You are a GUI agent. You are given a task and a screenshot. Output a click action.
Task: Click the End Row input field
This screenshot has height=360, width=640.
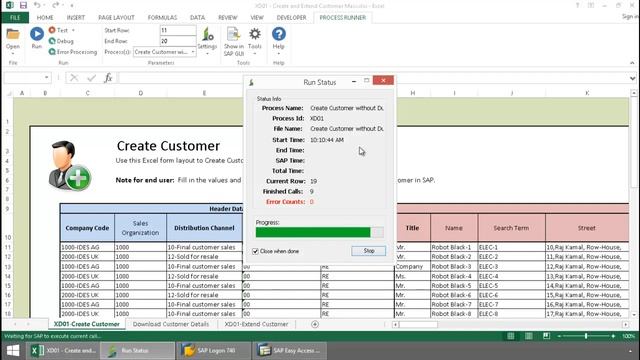click(x=178, y=41)
